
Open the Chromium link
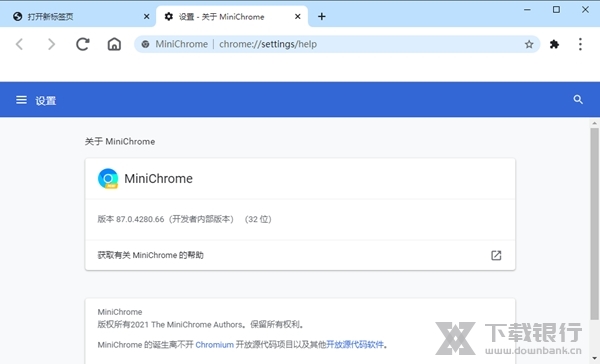(x=214, y=345)
